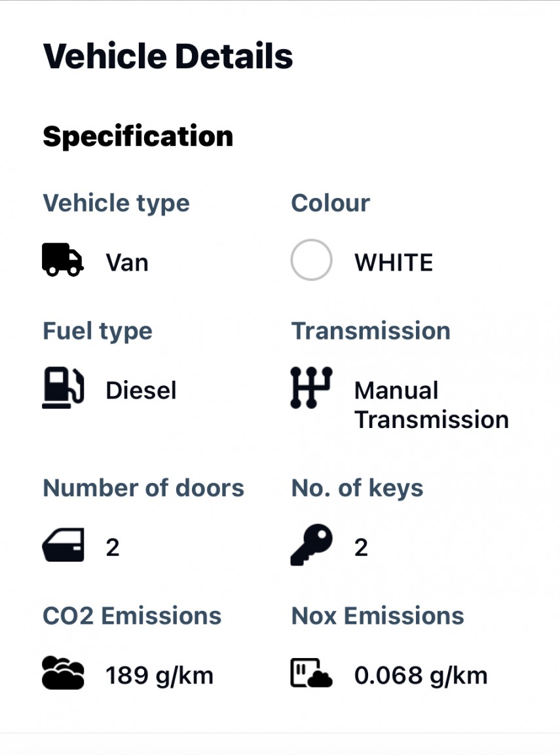This screenshot has height=755, width=560.
Task: Click the manual gear shift icon
Action: (311, 388)
